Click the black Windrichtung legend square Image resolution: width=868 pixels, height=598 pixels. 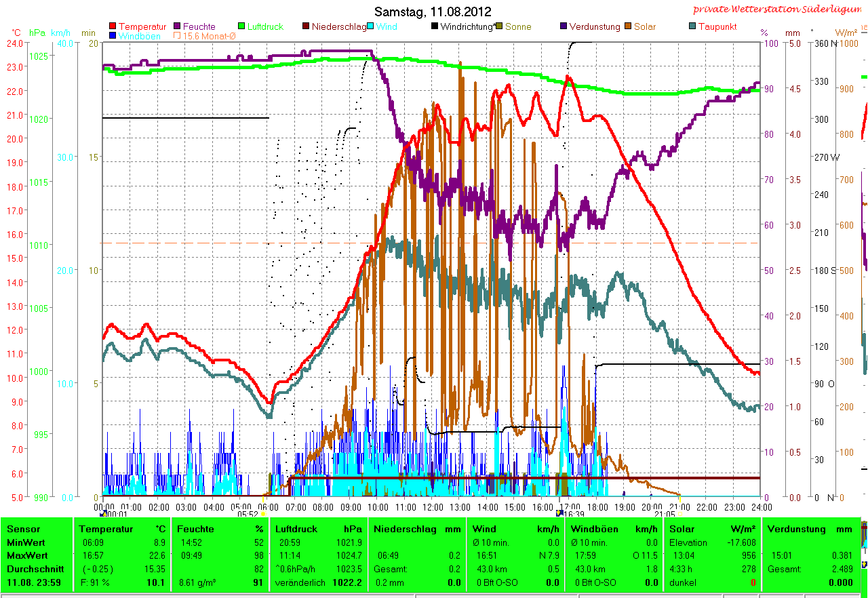[435, 27]
